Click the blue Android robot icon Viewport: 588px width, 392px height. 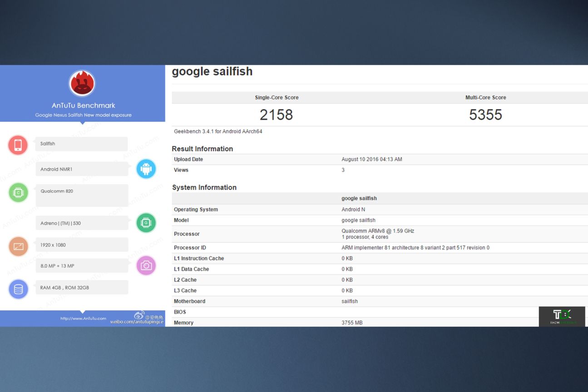pos(146,169)
